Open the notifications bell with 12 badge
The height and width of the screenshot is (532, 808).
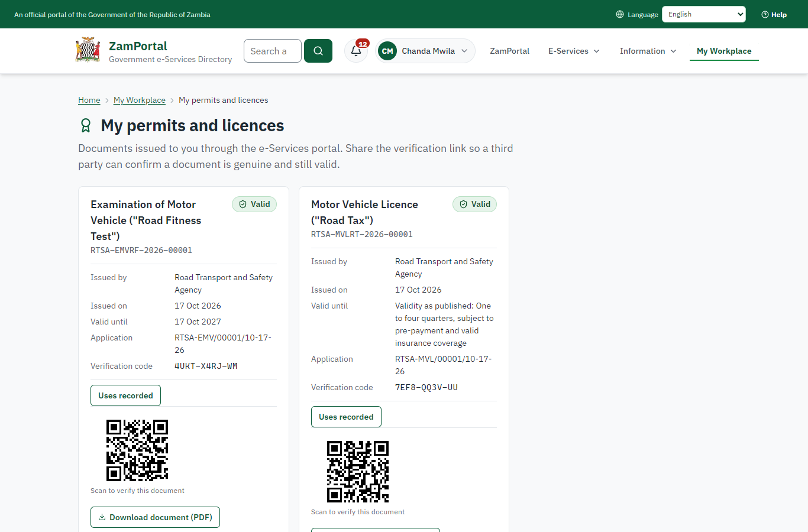[x=356, y=51]
